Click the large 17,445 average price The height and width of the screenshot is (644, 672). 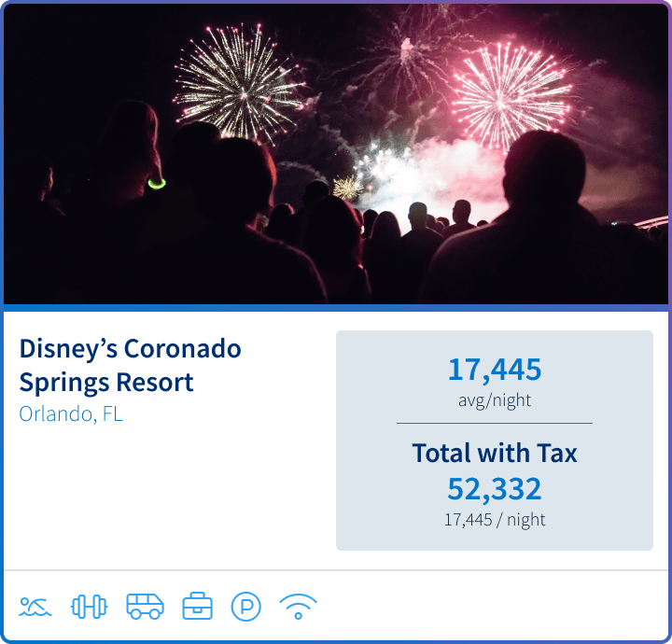495,370
